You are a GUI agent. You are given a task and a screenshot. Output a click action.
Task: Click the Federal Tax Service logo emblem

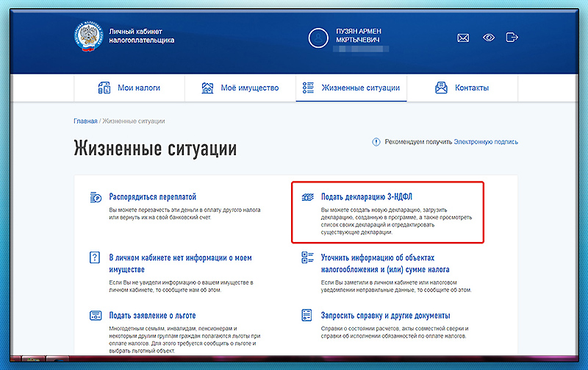(88, 36)
